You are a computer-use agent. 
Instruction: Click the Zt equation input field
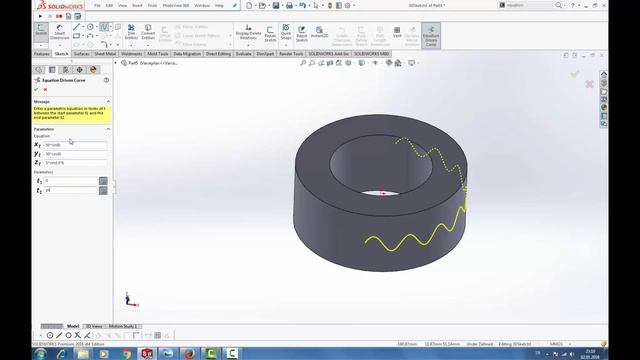(75, 163)
